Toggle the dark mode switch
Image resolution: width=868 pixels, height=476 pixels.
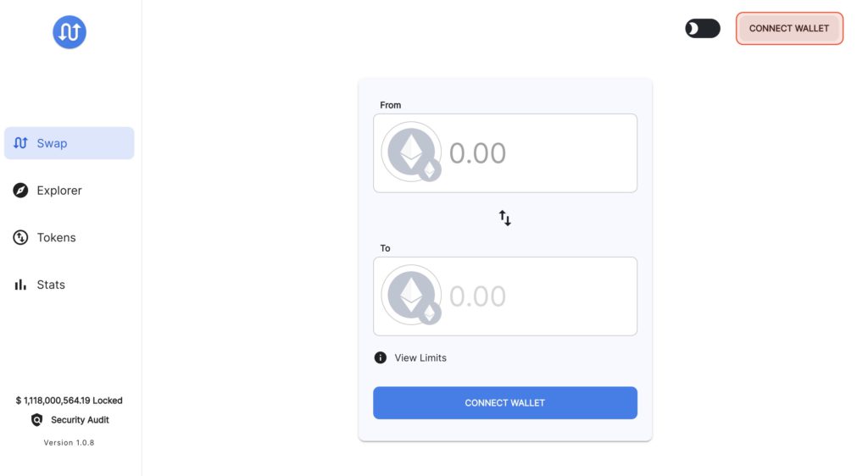(x=703, y=28)
